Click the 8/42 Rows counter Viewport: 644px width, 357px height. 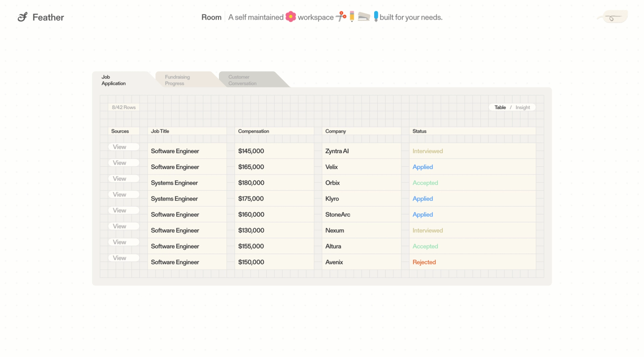tap(124, 108)
